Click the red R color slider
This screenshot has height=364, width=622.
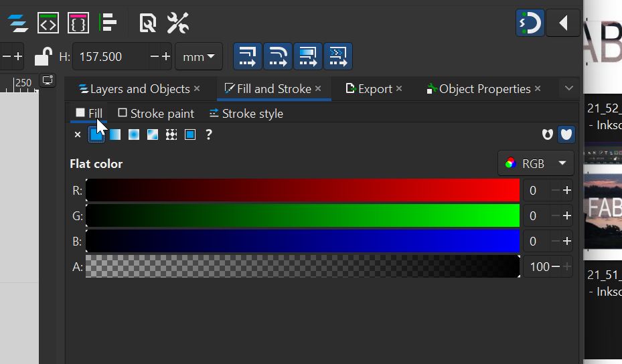303,190
